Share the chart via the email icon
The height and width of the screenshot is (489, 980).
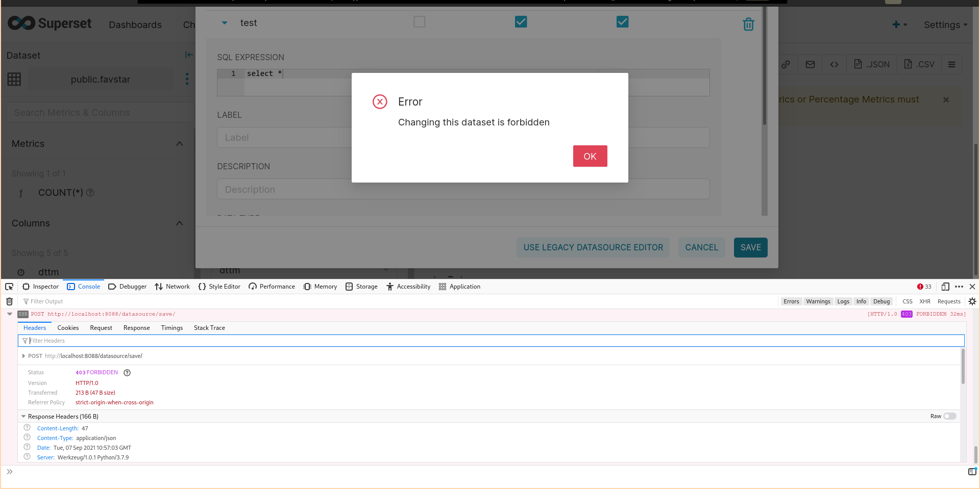click(x=810, y=64)
